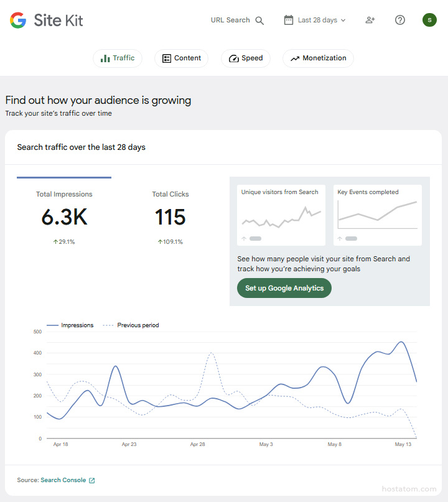Open the help question mark icon
Viewport: 448px width, 502px height.
400,20
